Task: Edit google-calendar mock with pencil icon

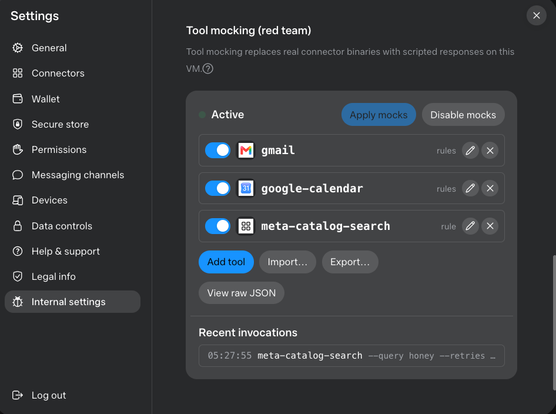Action: [470, 188]
